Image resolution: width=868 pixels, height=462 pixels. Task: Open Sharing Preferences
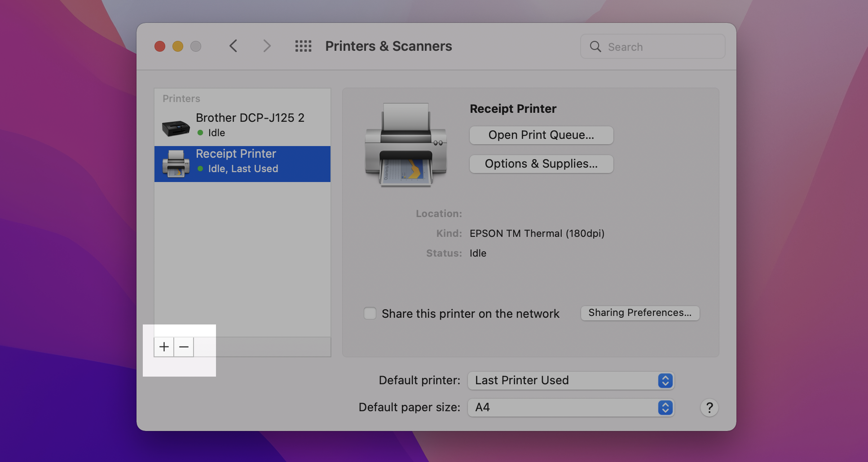click(x=639, y=313)
